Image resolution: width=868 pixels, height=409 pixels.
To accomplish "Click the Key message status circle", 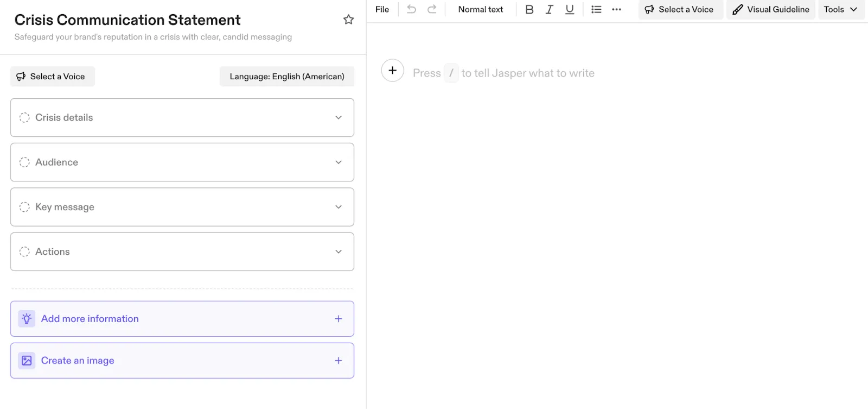I will click(x=24, y=207).
